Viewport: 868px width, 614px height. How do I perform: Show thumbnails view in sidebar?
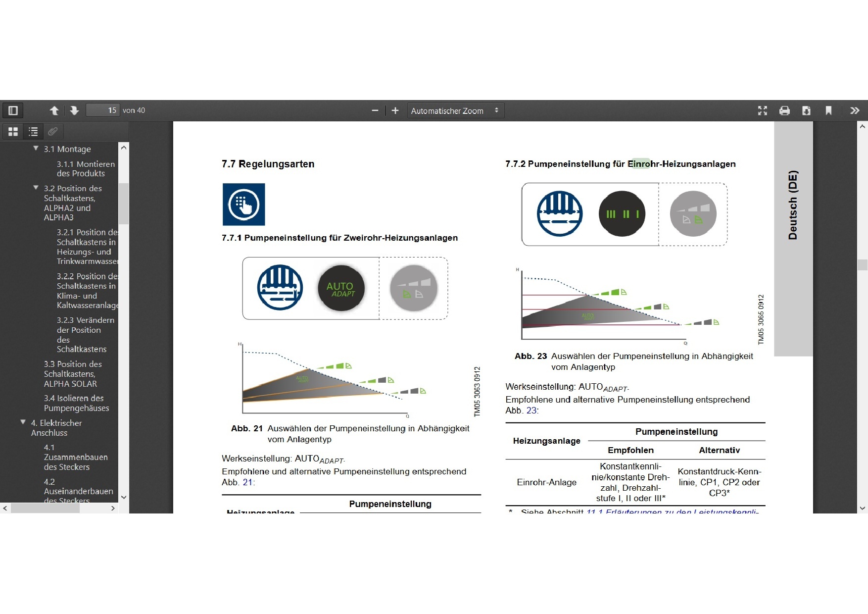tap(13, 131)
